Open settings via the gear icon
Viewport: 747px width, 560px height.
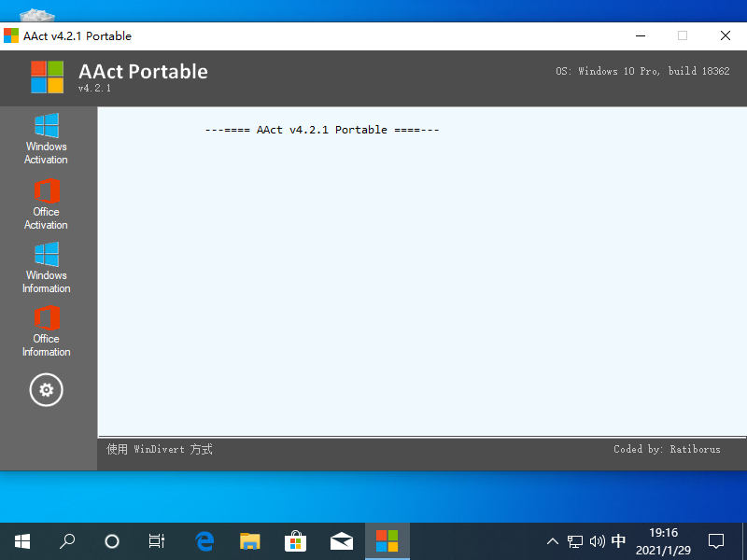[47, 389]
